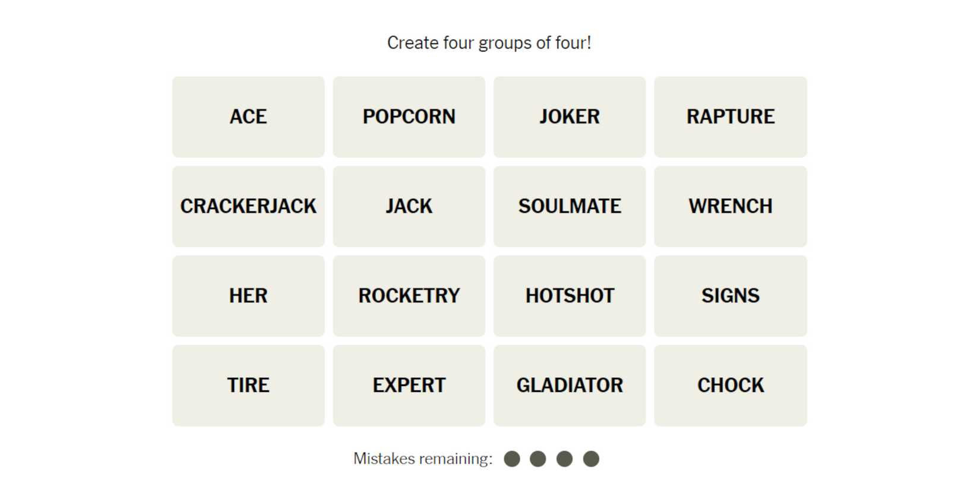Select the GLADIATOR tile
The width and height of the screenshot is (980, 490).
570,385
